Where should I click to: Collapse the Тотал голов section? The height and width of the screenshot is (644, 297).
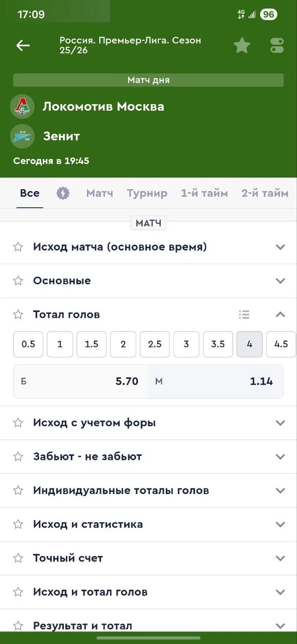pyautogui.click(x=280, y=314)
